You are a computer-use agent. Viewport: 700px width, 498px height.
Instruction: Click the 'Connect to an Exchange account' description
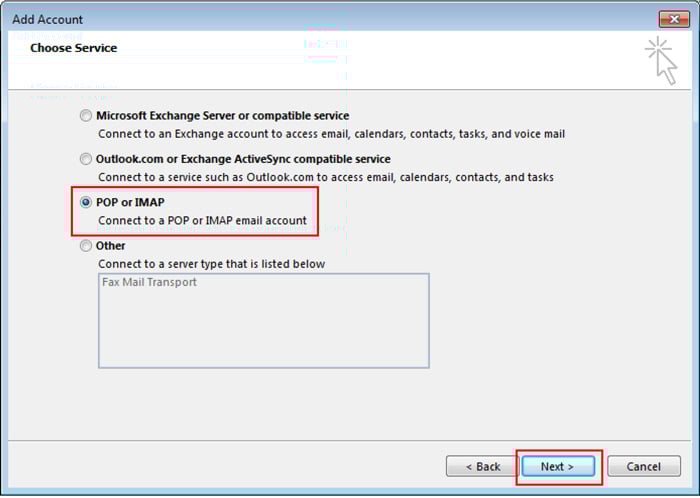tap(331, 133)
